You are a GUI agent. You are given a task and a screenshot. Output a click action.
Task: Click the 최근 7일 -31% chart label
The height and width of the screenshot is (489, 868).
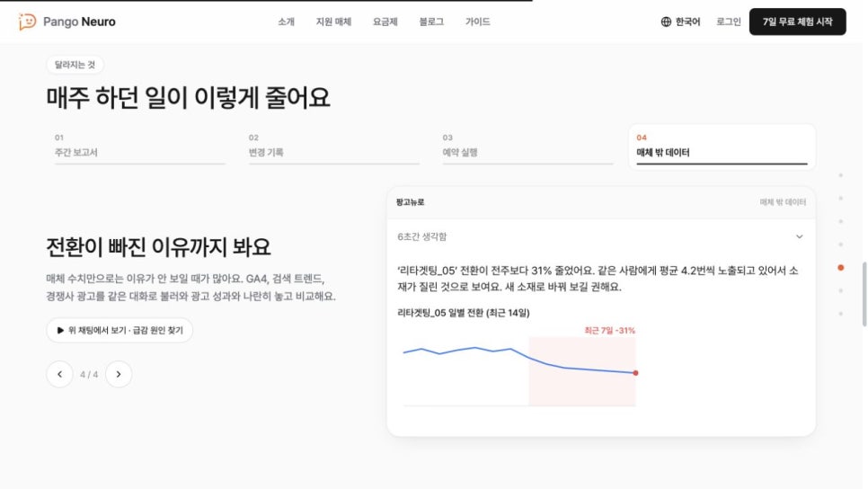(x=609, y=330)
